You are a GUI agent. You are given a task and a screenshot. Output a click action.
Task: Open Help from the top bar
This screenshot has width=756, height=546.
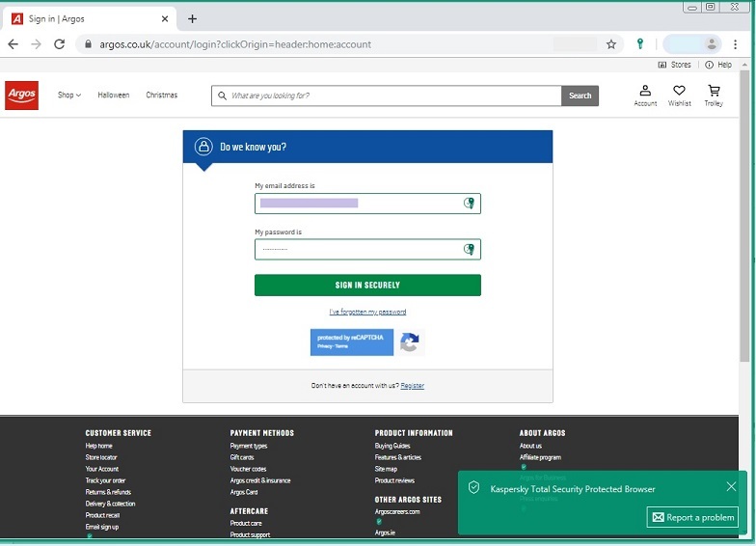pyautogui.click(x=718, y=65)
